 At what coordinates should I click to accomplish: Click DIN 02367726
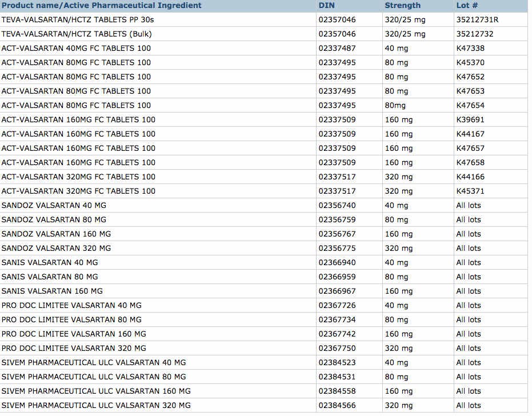pos(337,305)
